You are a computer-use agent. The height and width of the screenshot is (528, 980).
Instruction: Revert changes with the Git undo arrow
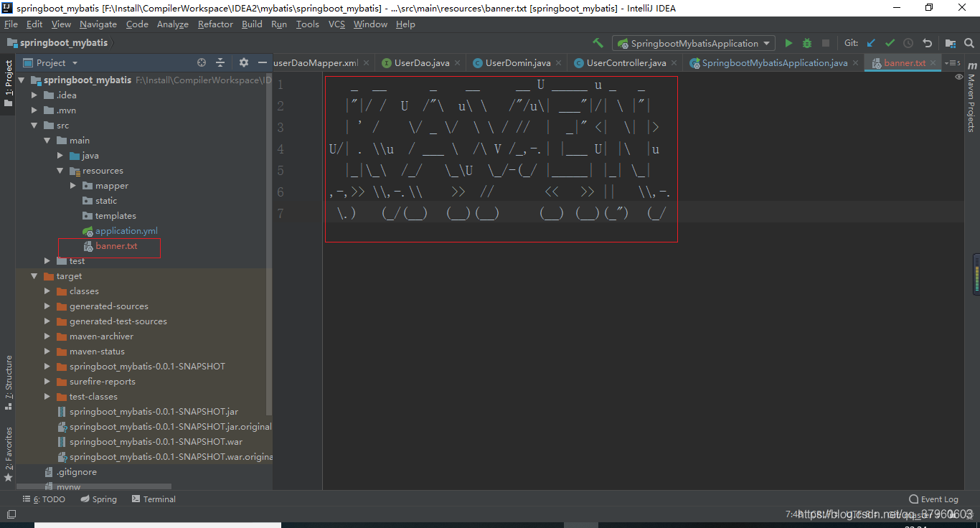(927, 43)
